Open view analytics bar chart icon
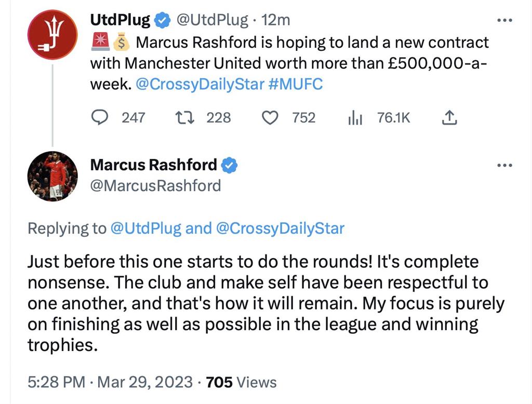This screenshot has height=404, width=532. pyautogui.click(x=354, y=118)
